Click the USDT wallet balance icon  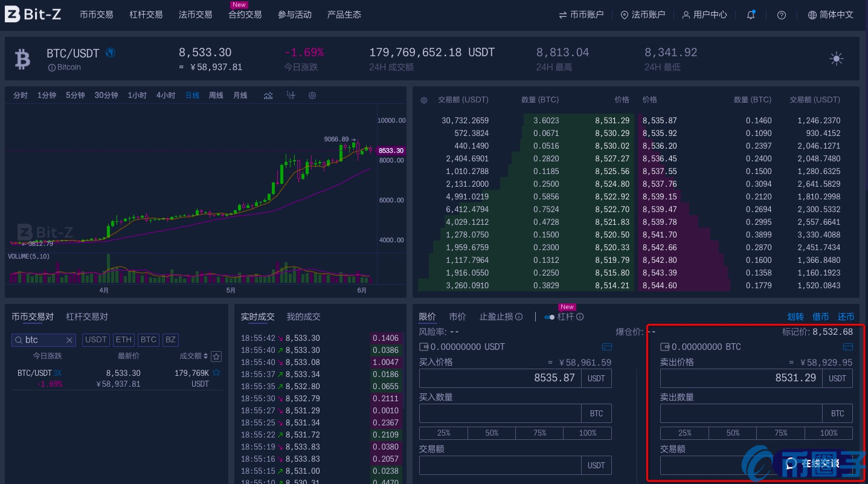click(x=424, y=347)
